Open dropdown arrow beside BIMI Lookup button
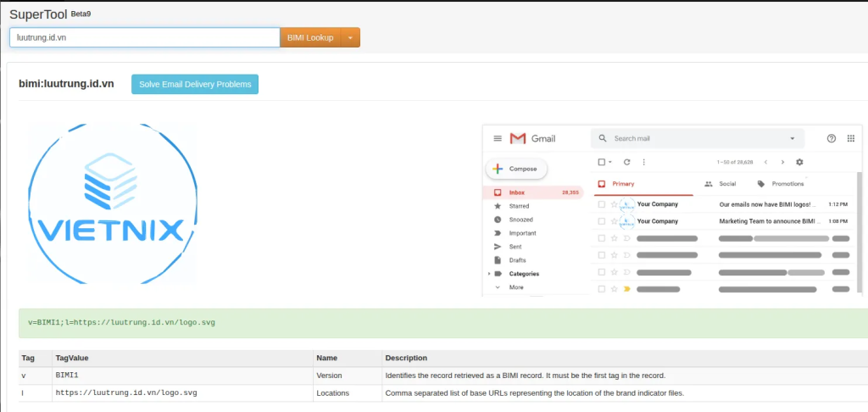This screenshot has width=868, height=412. [x=350, y=37]
